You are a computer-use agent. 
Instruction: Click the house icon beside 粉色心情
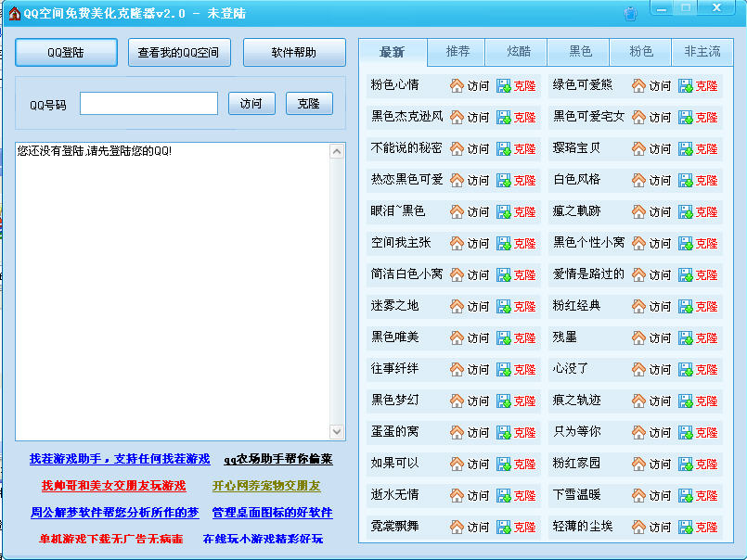(x=457, y=85)
